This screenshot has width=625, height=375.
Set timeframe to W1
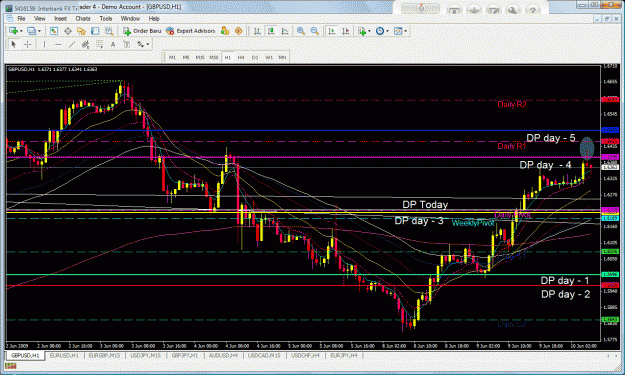point(269,57)
